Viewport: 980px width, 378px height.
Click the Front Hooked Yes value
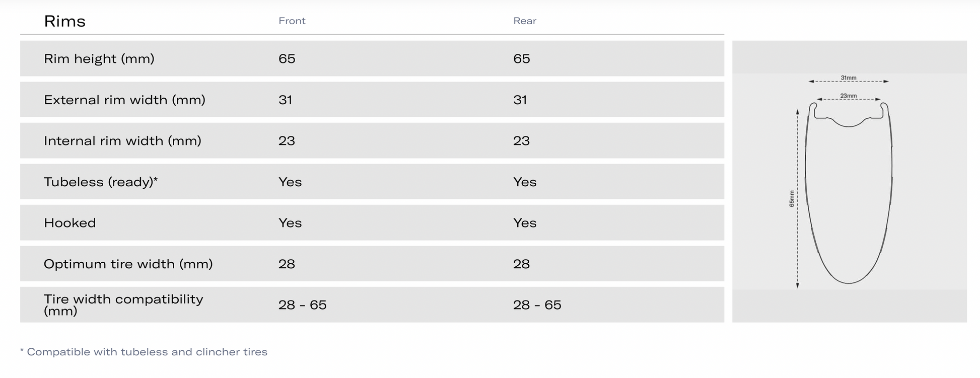(x=290, y=223)
